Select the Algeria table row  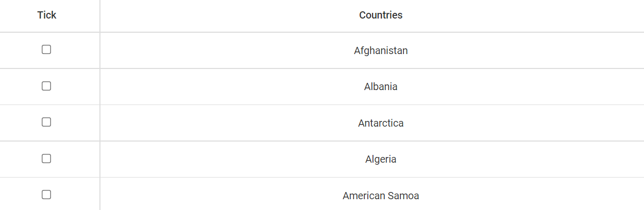pos(232,159)
